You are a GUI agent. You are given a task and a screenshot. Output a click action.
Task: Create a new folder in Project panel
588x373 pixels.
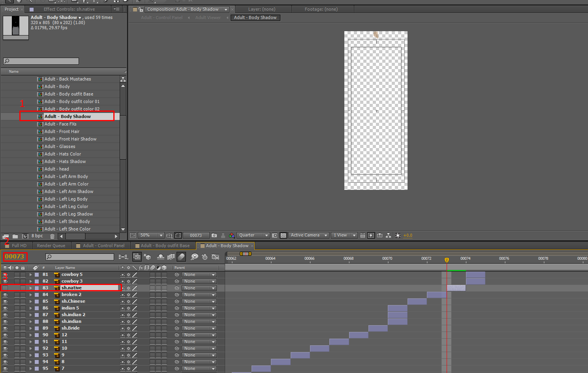click(15, 236)
